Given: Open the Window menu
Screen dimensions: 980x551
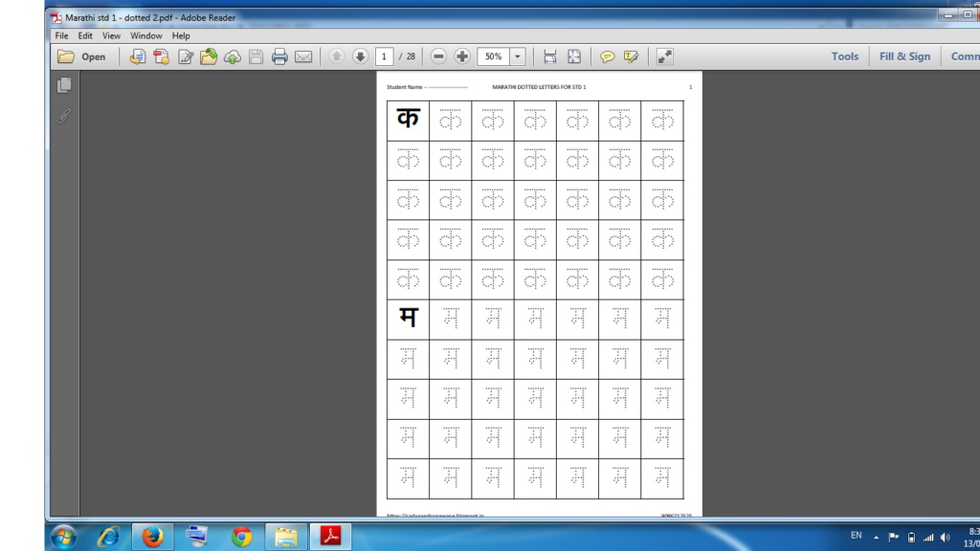Looking at the screenshot, I should point(145,35).
